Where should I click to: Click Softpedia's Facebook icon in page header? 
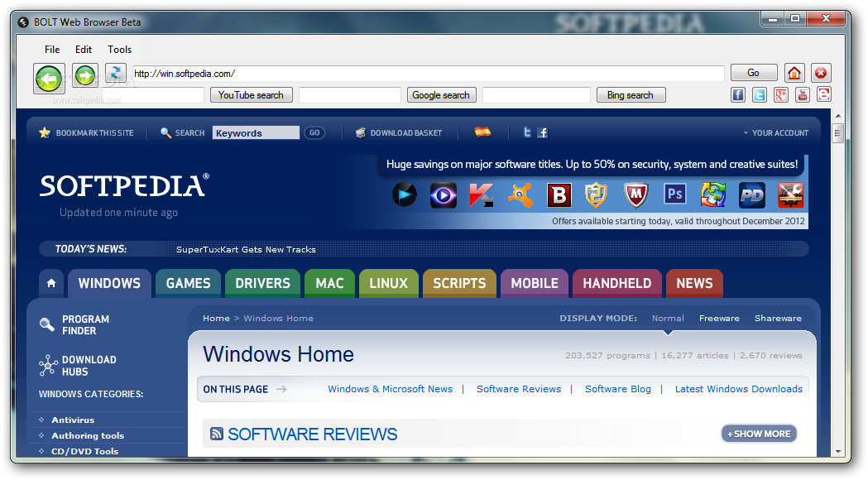[x=543, y=132]
